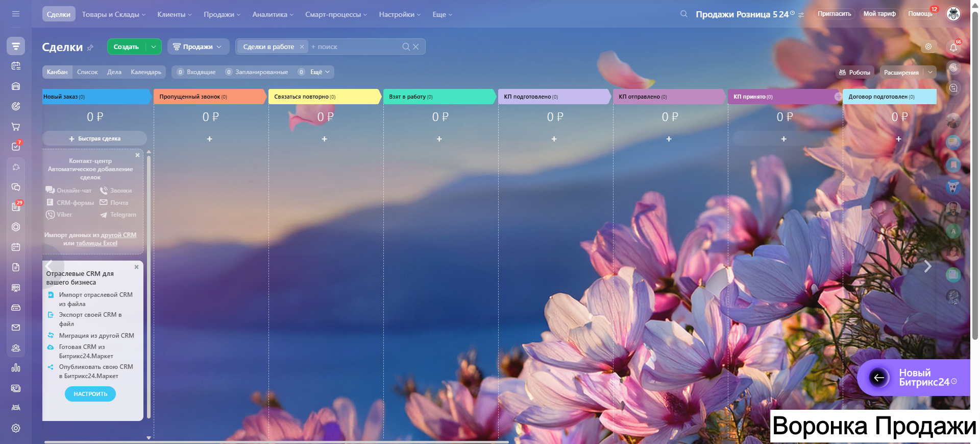Open the tasks checkmark icon with badge 7
This screenshot has height=444, width=980.
[16, 147]
